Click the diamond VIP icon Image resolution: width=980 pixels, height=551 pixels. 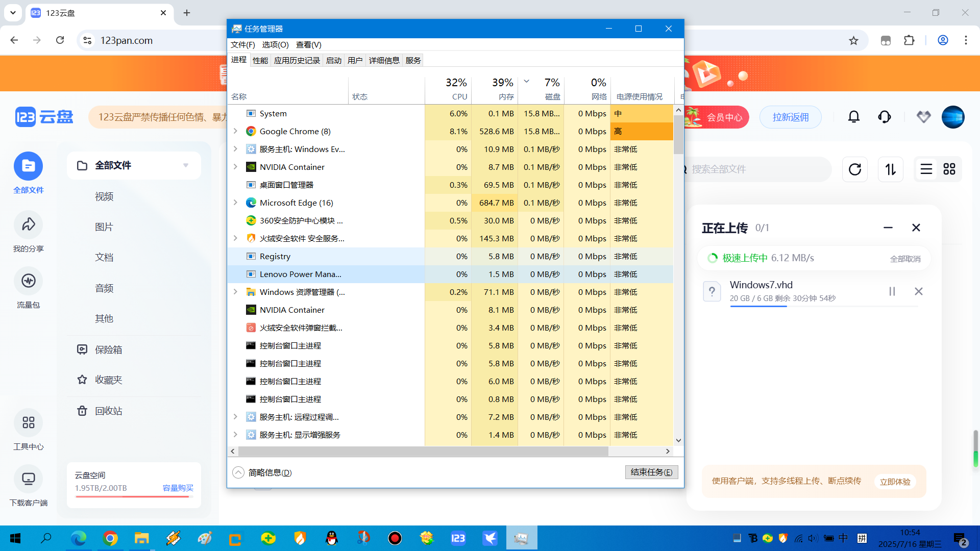[923, 117]
